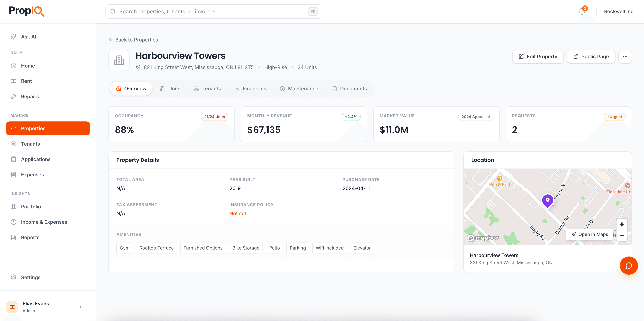Click the notifications bell icon
This screenshot has width=644, height=321.
(x=582, y=12)
